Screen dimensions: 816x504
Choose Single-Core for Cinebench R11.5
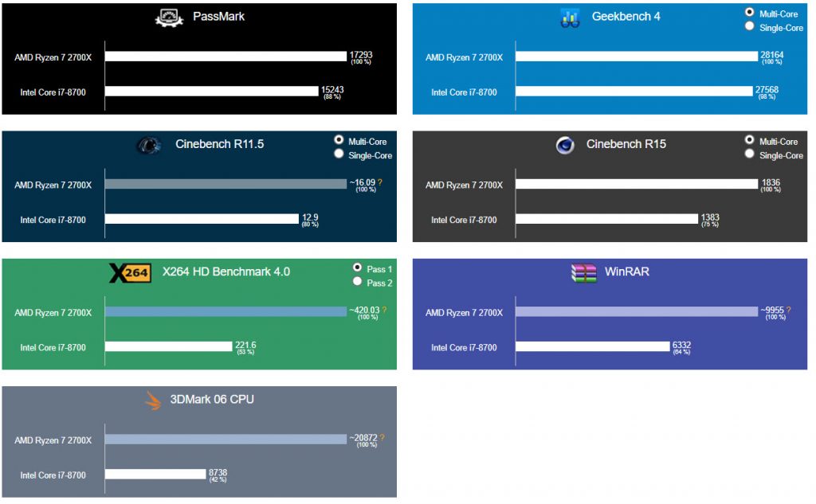tap(339, 154)
